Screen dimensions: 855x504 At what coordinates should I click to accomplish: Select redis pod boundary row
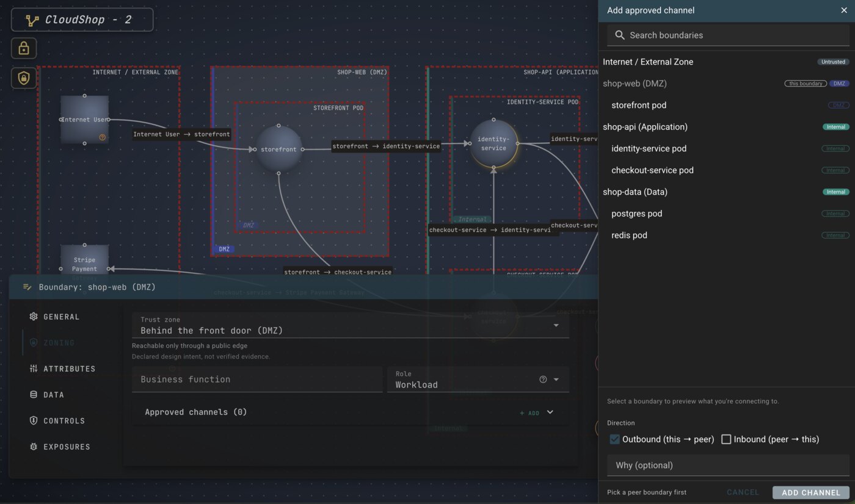coord(726,235)
